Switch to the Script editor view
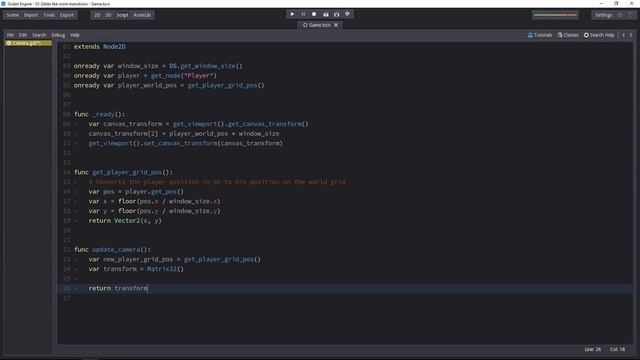Screen dimensions: 640x360 pos(122,15)
